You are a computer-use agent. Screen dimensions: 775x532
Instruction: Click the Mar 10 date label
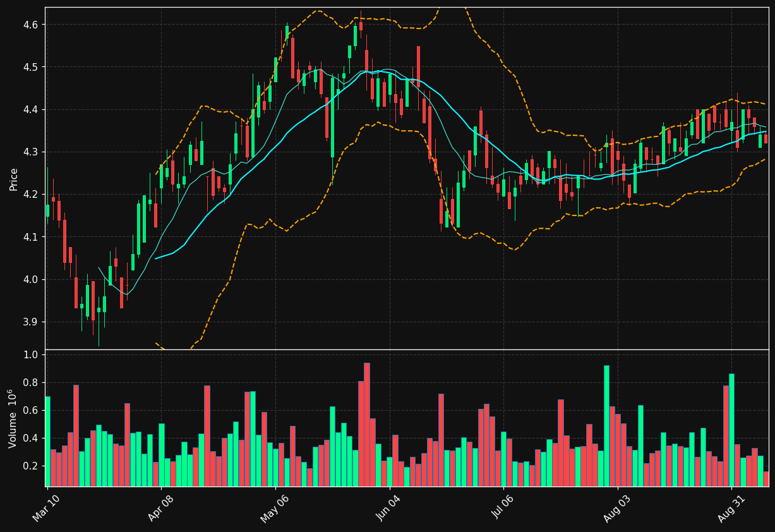46,508
